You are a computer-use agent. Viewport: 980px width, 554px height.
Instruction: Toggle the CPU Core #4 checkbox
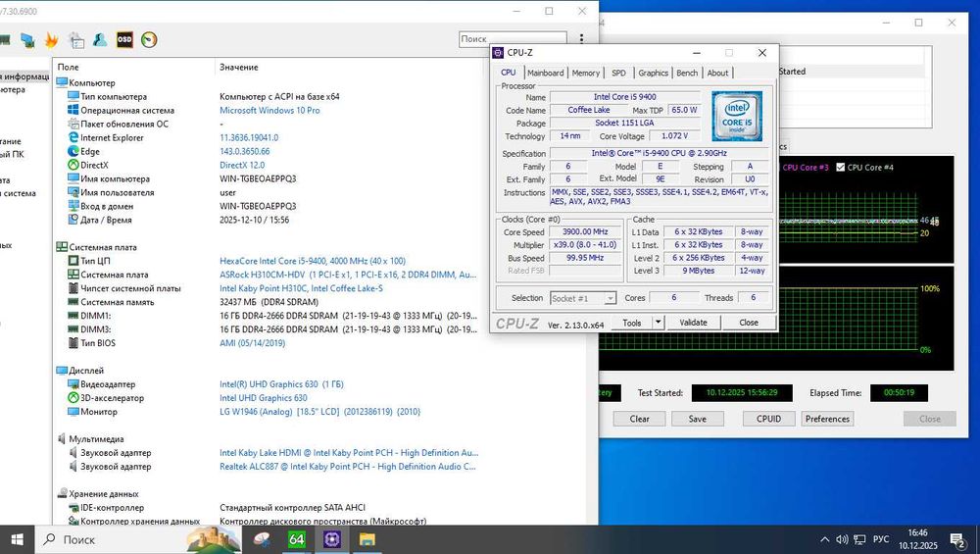[841, 167]
